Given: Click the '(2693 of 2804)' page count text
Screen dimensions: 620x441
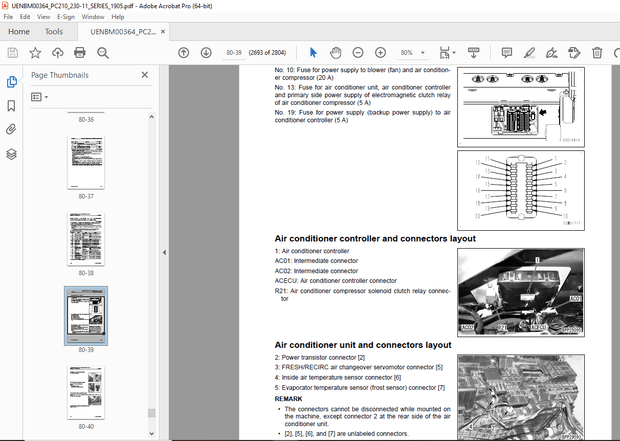Looking at the screenshot, I should coord(267,53).
